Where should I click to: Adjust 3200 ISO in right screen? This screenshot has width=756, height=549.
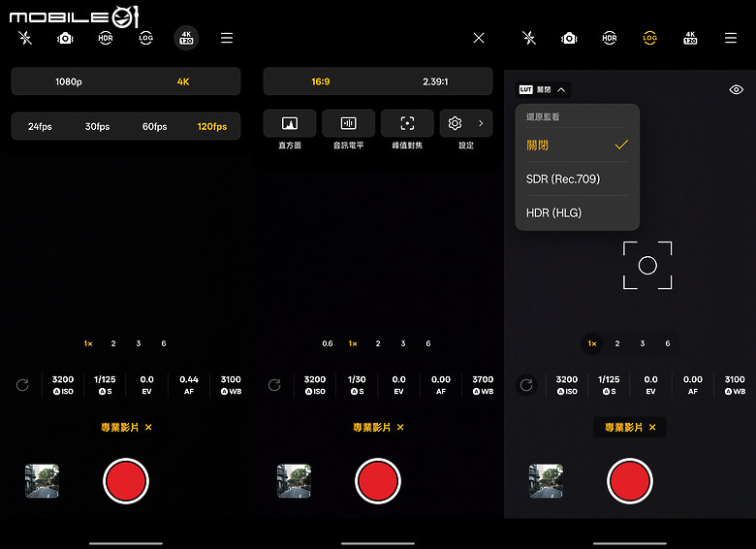[567, 385]
